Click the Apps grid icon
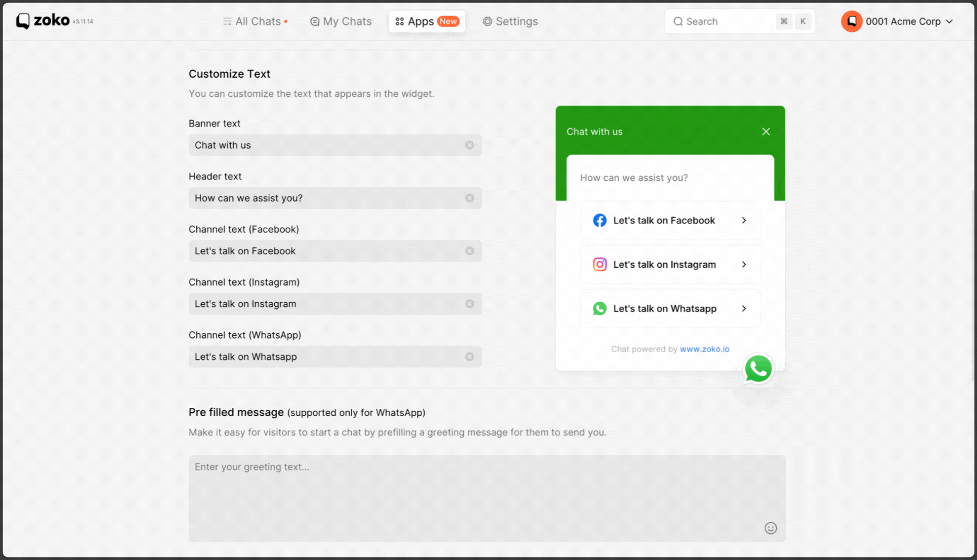 pyautogui.click(x=400, y=21)
